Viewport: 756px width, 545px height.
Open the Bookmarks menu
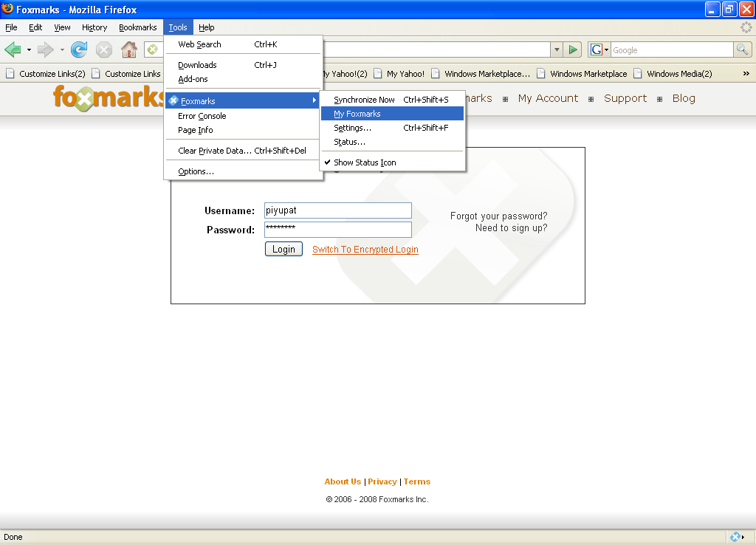[138, 27]
